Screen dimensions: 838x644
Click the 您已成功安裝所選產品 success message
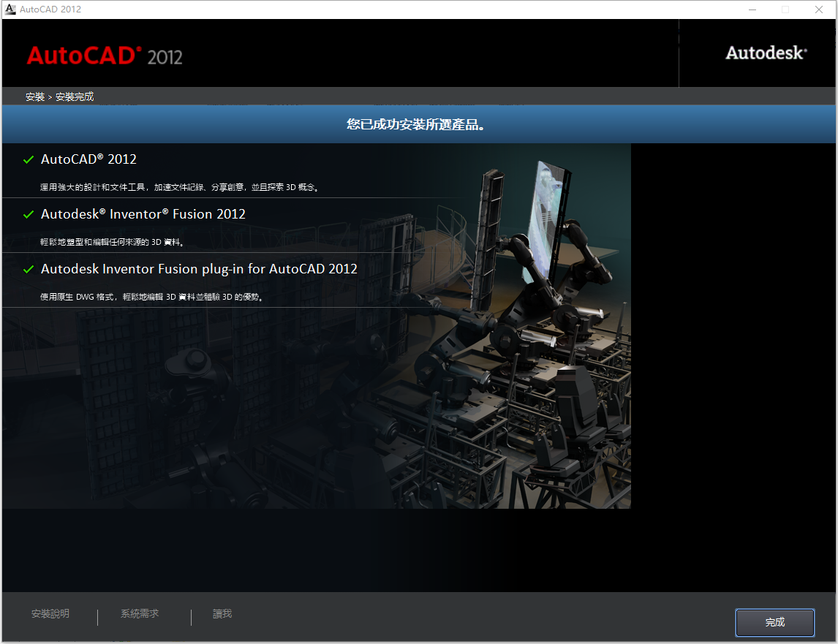click(x=416, y=124)
